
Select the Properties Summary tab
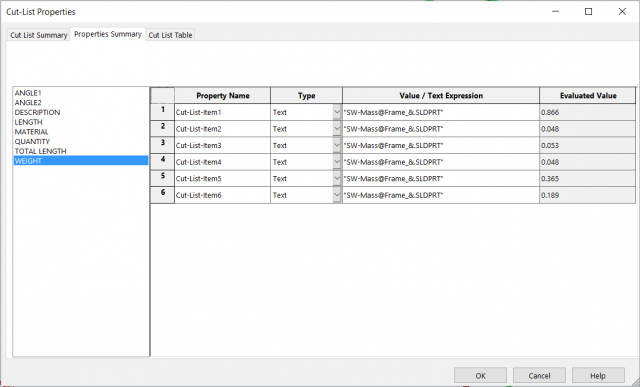click(x=108, y=34)
